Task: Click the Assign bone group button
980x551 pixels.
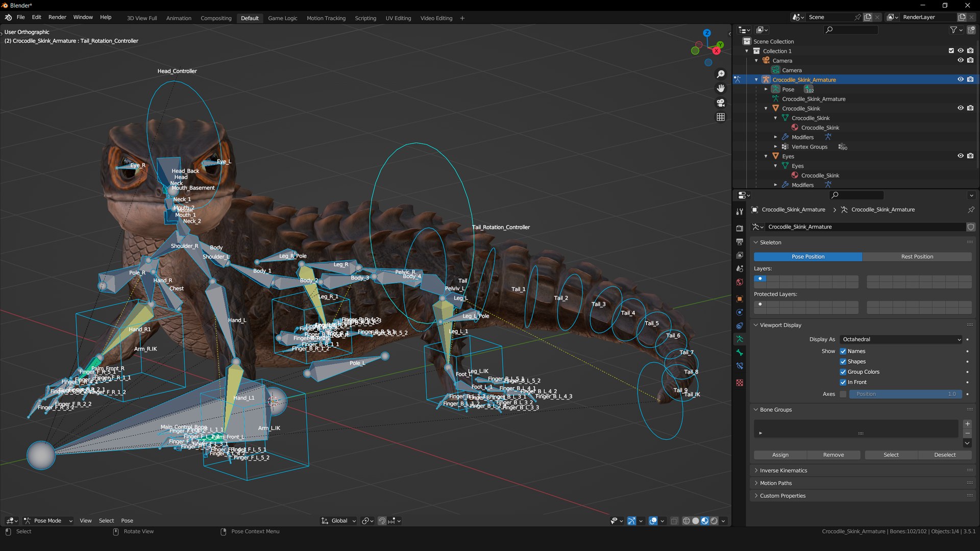Action: click(780, 455)
